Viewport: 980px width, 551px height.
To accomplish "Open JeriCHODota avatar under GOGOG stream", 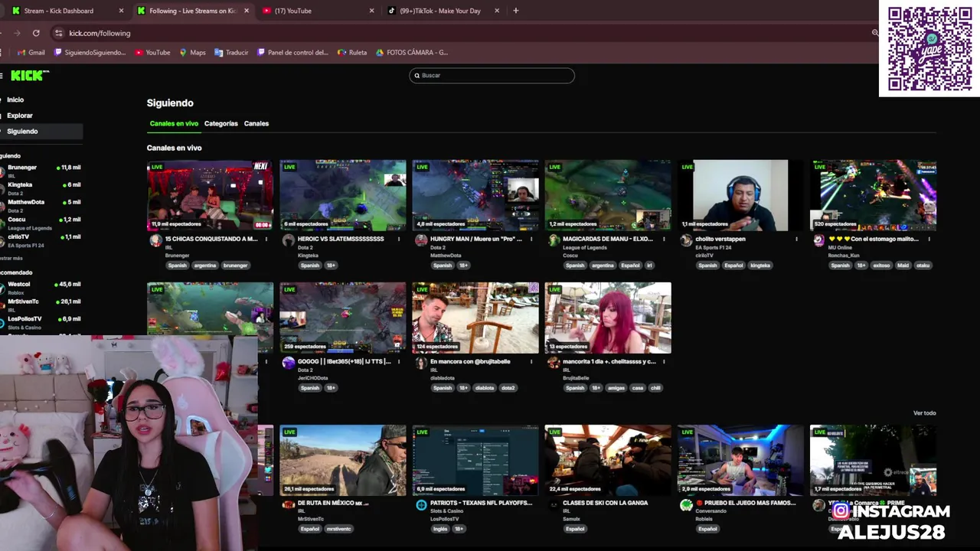I will point(288,363).
